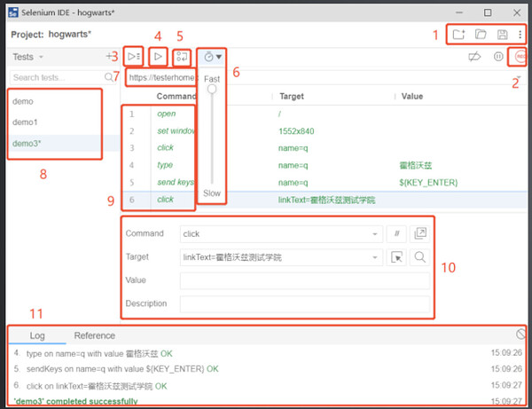Open the three-dot more options menu
532x409 pixels.
click(x=519, y=35)
